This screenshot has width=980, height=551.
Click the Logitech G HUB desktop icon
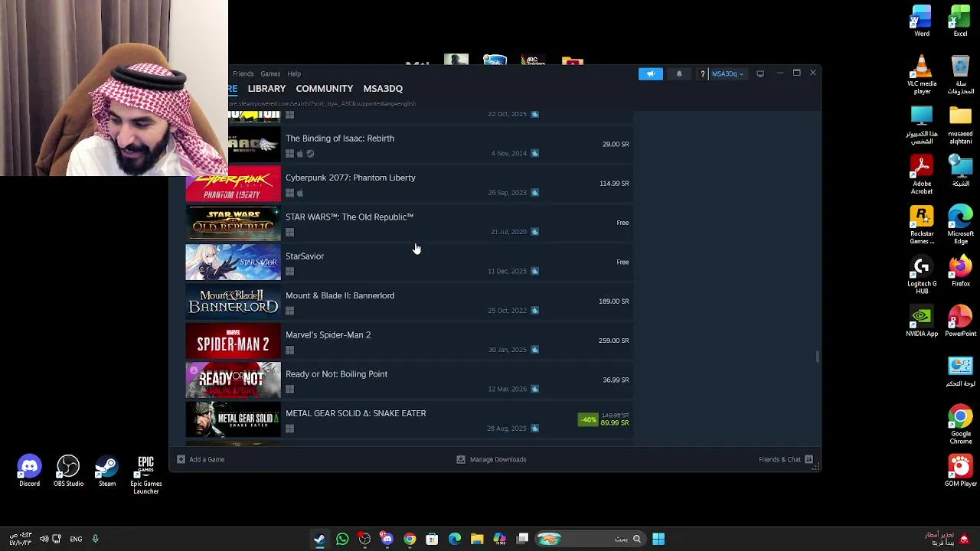922,275
